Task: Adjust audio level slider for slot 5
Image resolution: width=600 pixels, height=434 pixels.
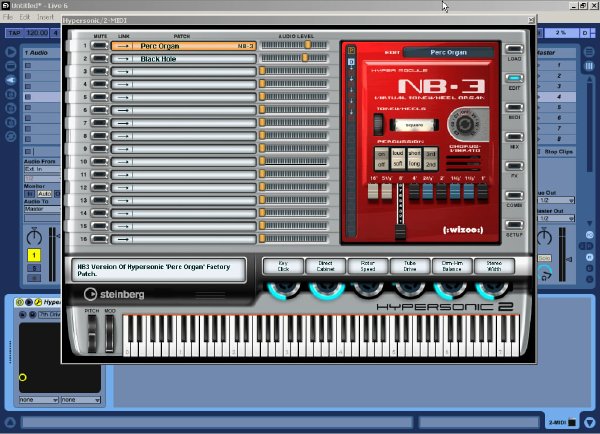Action: 262,96
